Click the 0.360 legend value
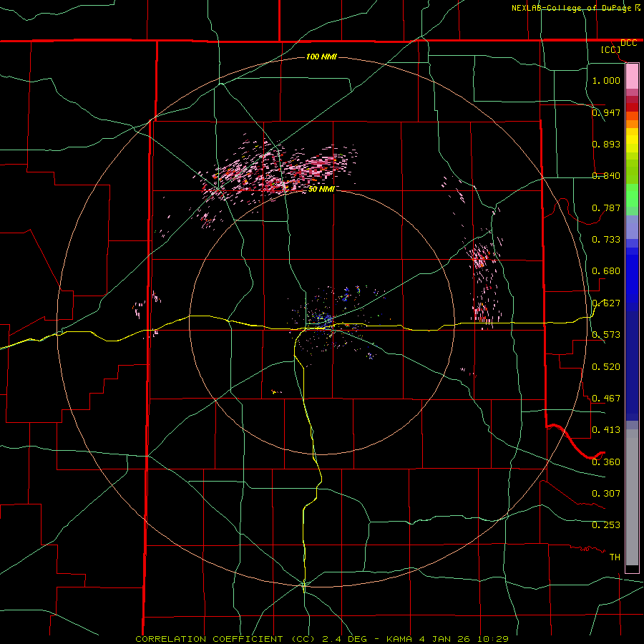The height and width of the screenshot is (644, 644). pos(606,462)
